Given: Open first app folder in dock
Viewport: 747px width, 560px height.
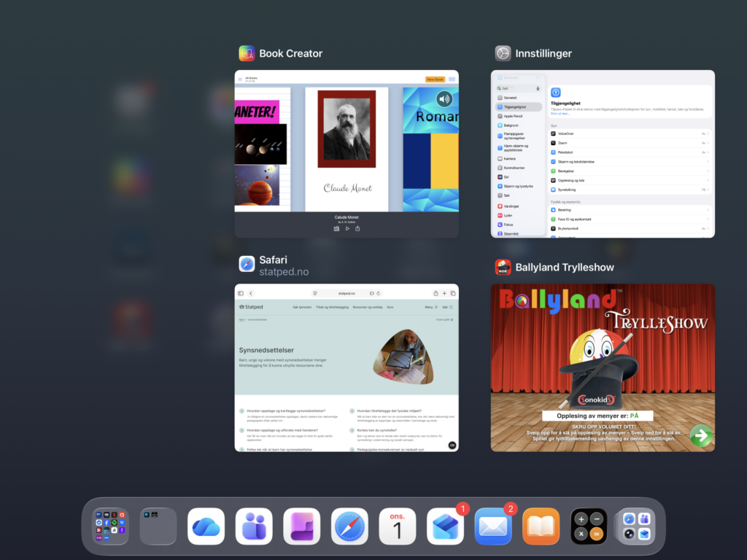Looking at the screenshot, I should 110,526.
